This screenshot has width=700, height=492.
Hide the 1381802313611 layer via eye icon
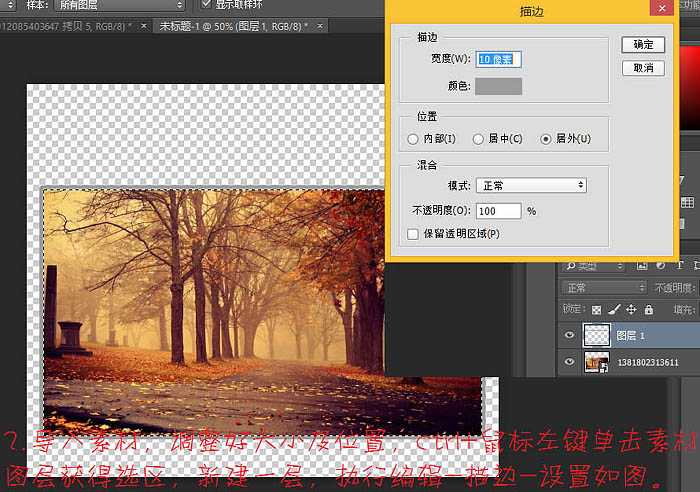(x=569, y=362)
